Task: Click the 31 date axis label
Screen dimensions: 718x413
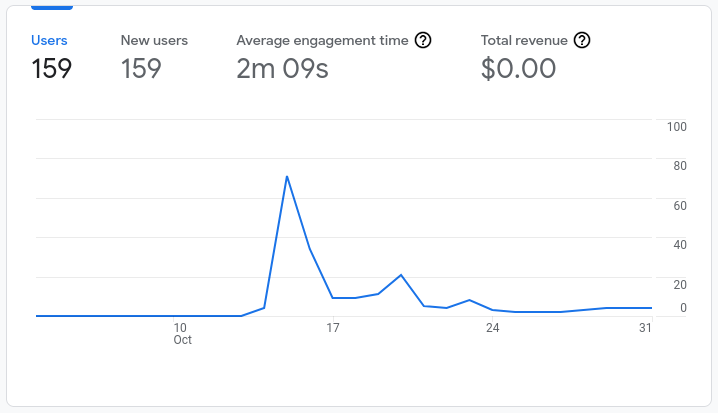Action: click(x=645, y=328)
